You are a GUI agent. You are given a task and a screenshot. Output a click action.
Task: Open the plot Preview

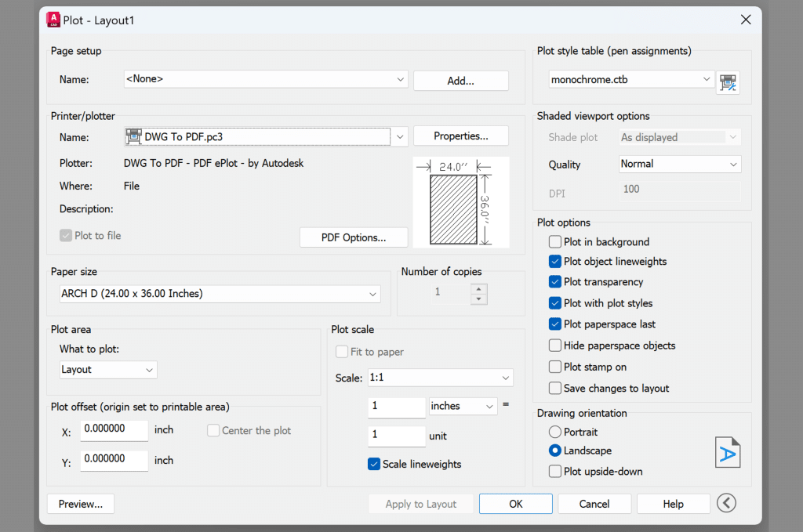coord(80,503)
